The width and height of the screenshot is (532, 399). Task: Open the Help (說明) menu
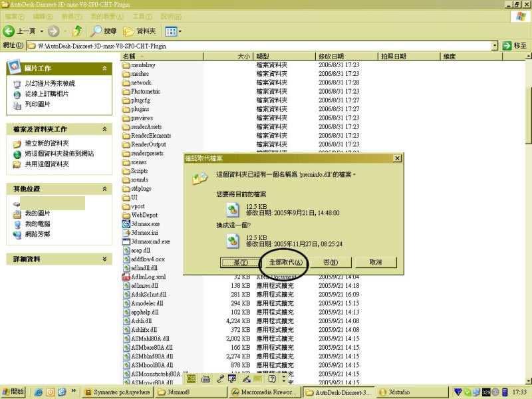[x=171, y=17]
